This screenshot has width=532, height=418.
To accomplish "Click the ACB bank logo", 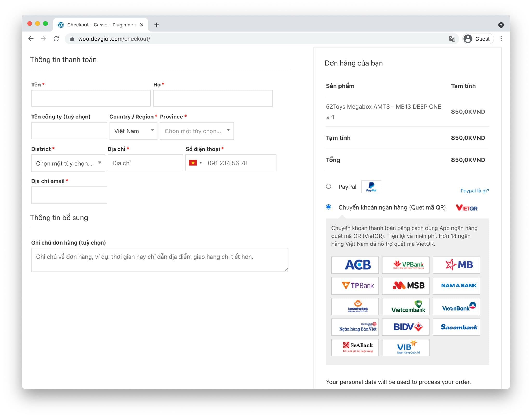I will tap(355, 265).
